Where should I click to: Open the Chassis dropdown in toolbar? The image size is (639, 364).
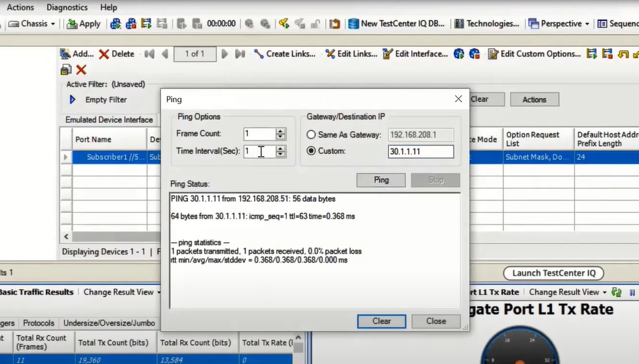point(32,24)
